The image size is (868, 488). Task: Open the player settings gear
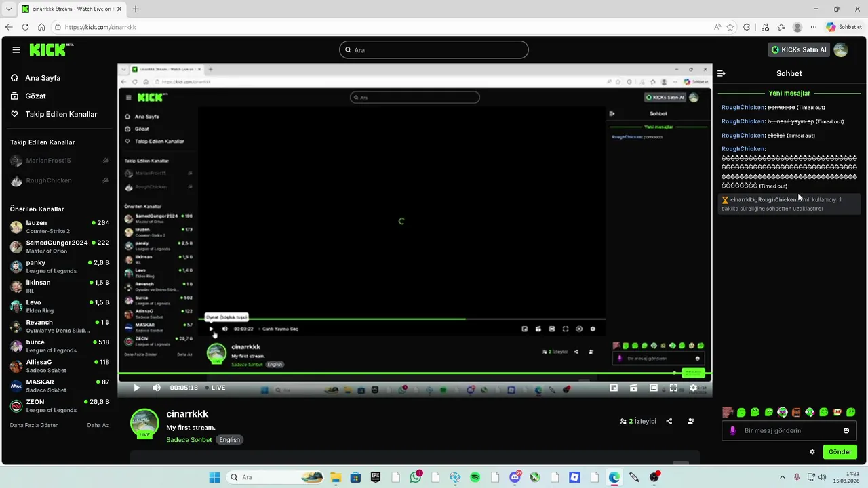click(693, 388)
